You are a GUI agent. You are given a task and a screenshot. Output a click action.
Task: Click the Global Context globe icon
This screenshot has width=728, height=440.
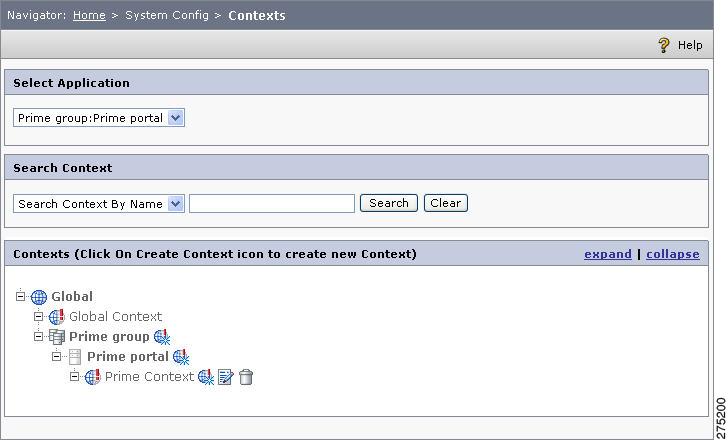point(57,317)
